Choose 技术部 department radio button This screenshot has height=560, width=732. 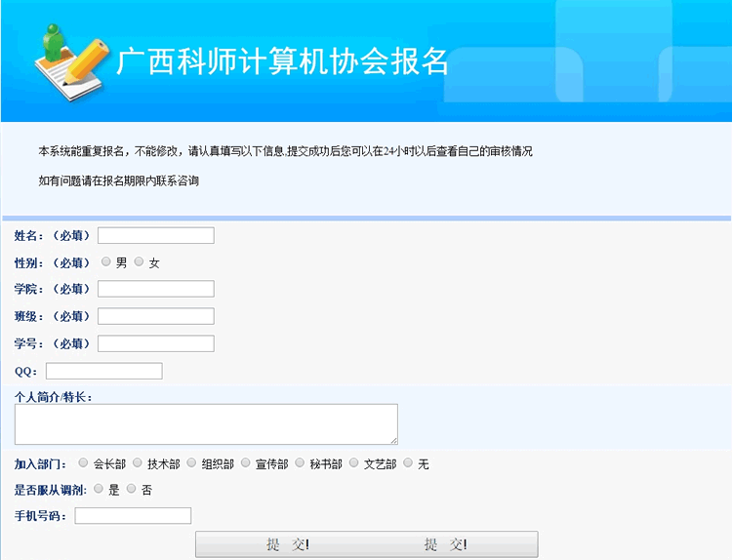pyautogui.click(x=138, y=462)
